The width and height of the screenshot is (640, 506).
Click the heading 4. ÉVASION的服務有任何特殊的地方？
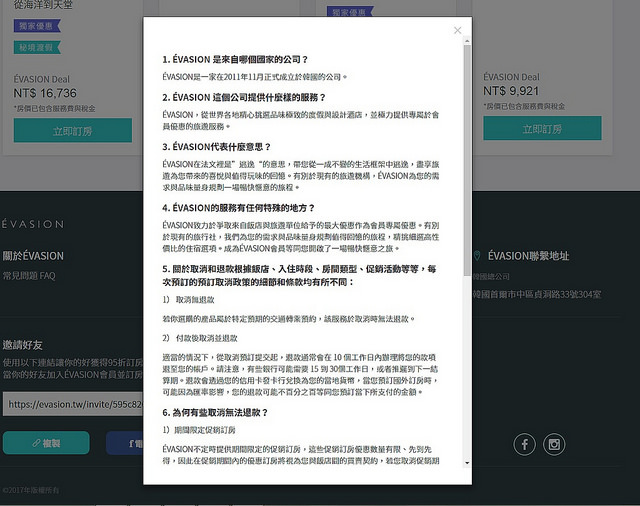239,208
